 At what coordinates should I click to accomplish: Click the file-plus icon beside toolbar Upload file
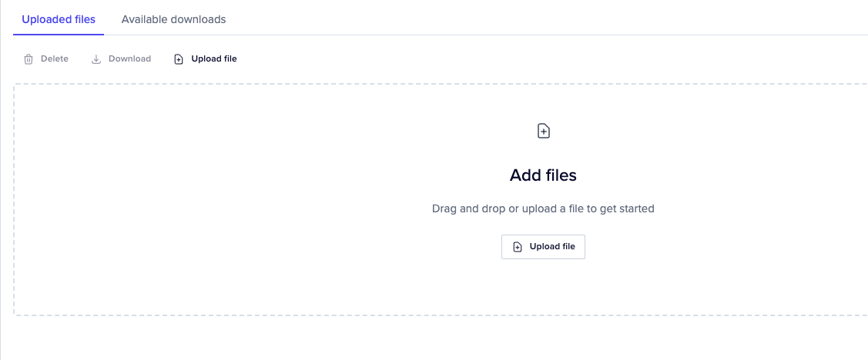pos(179,59)
